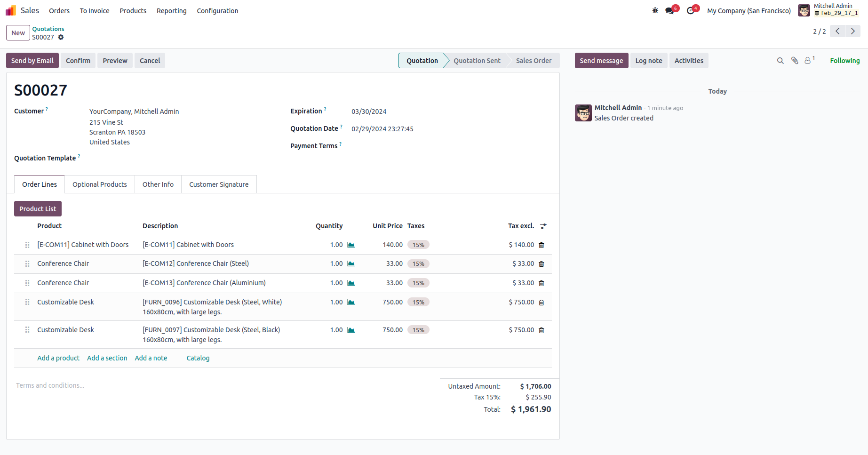
Task: Click the gear icon beside S00027
Action: click(61, 37)
